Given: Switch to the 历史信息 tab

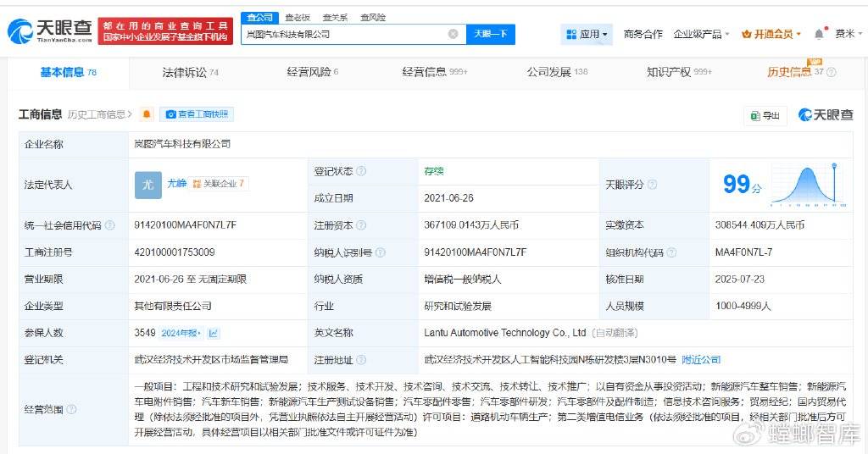Looking at the screenshot, I should [x=795, y=73].
